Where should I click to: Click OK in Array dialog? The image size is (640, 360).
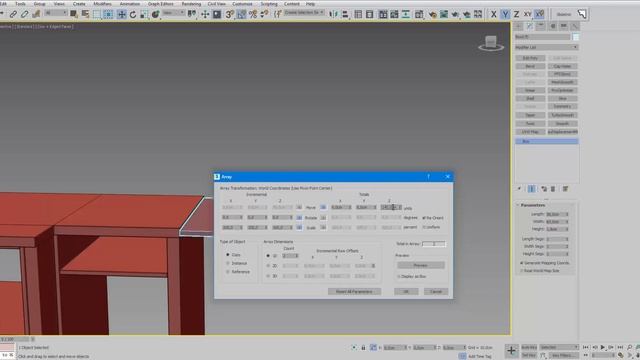(406, 291)
